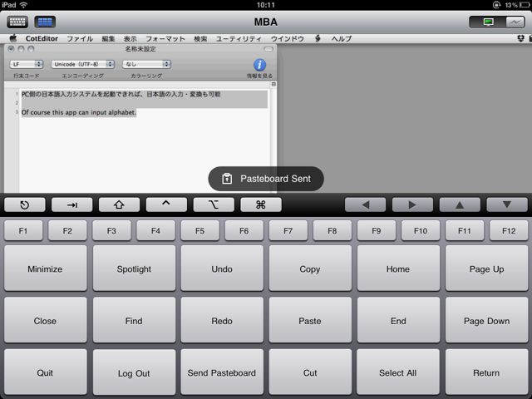The image size is (532, 399).
Task: Tap the Tab key icon
Action: tap(71, 205)
